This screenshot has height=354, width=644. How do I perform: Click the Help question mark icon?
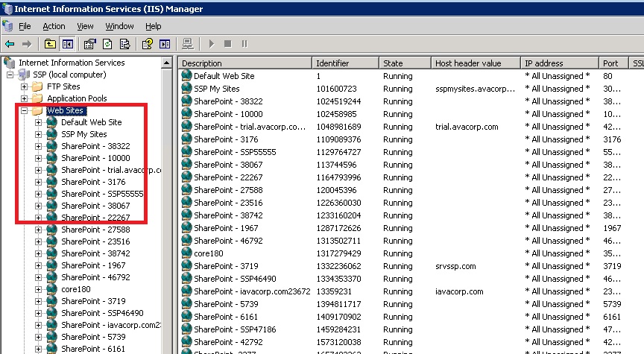[148, 43]
